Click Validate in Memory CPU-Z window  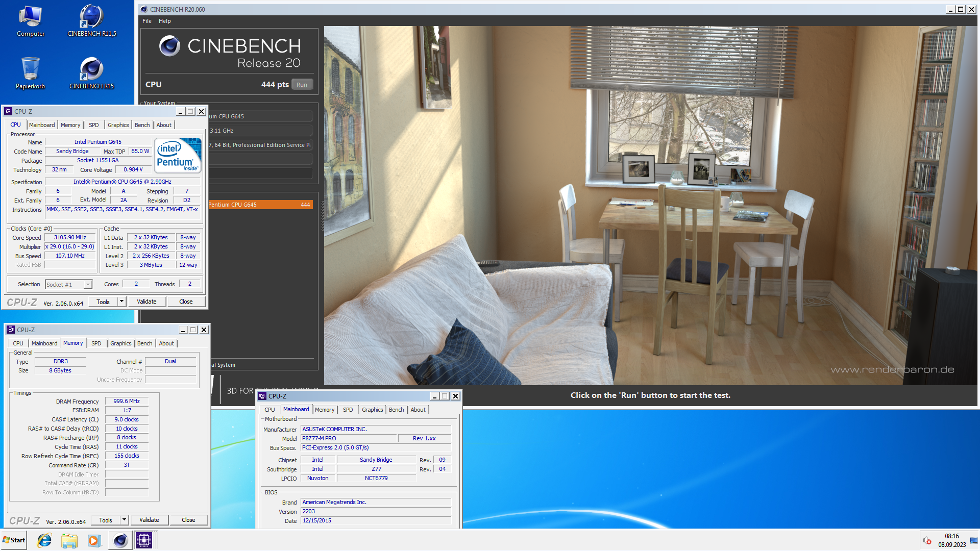(149, 520)
